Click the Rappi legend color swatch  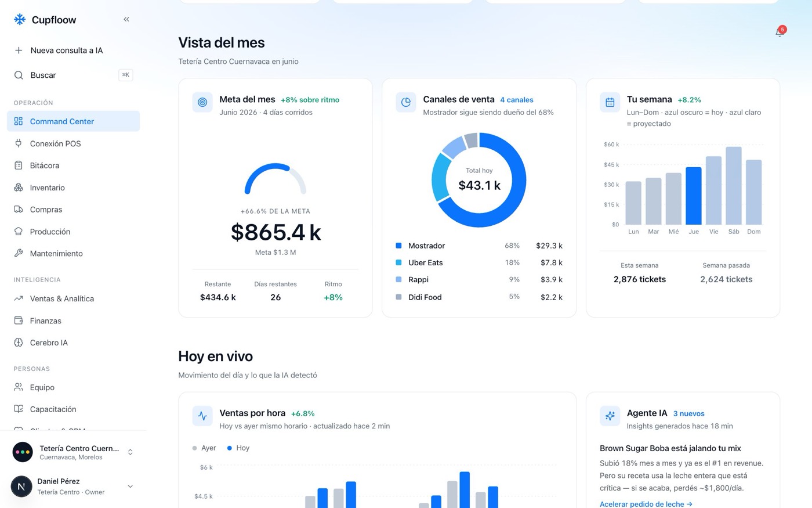click(x=398, y=279)
